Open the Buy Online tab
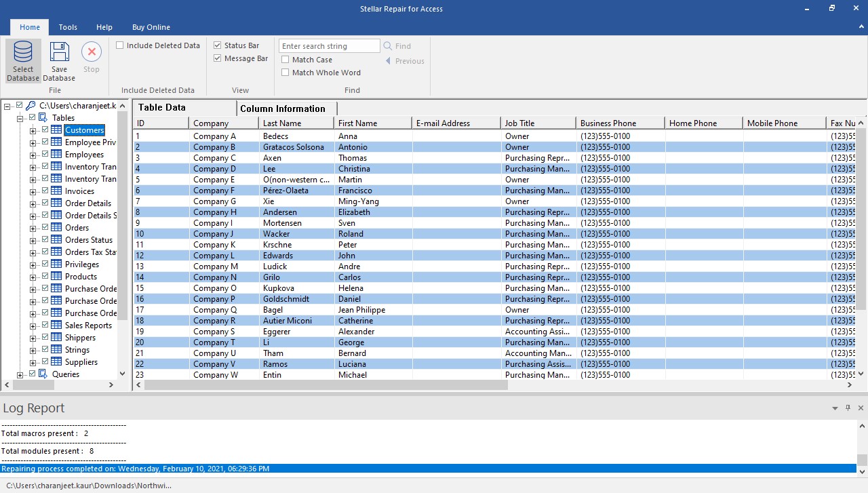Viewport: 868px width, 493px height. click(151, 27)
